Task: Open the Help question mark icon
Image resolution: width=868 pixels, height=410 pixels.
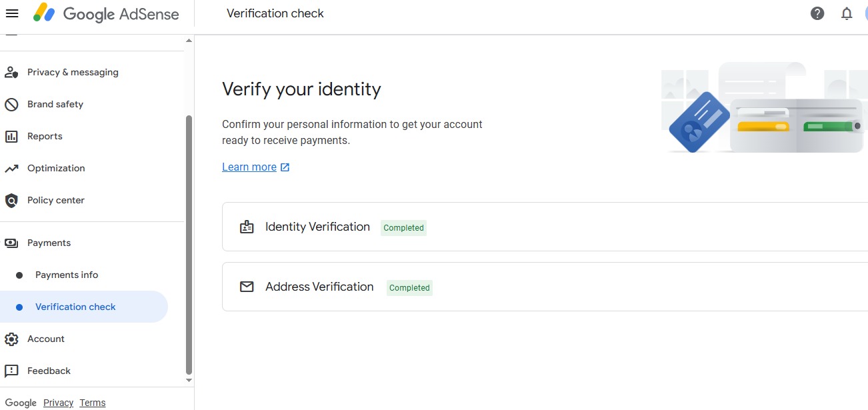Action: 817,13
